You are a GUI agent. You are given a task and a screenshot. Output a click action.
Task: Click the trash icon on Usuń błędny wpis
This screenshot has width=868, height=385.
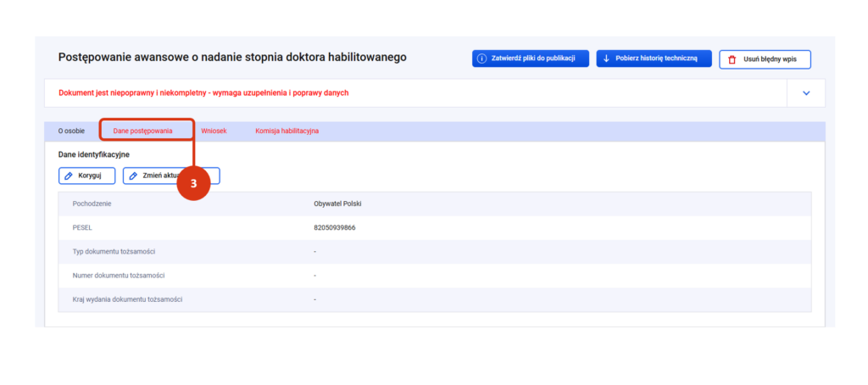[x=732, y=59]
